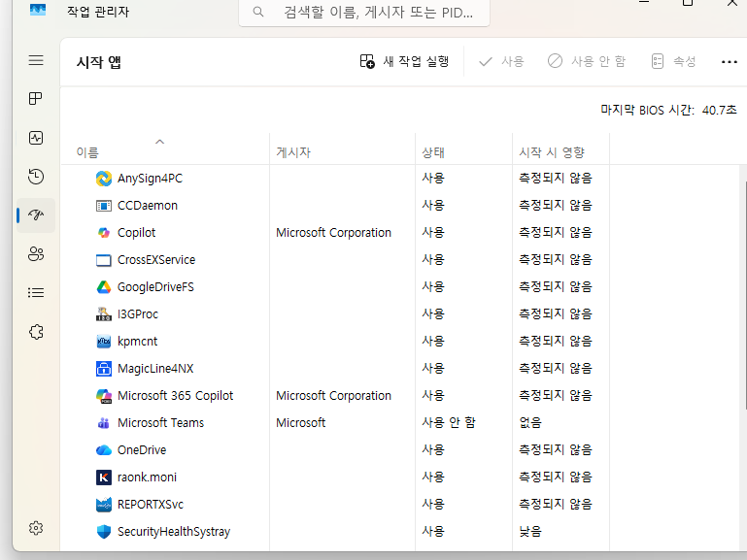Viewport: 747px width, 560px height.
Task: Click the vertical scrollbar of the list
Action: [x=745, y=295]
